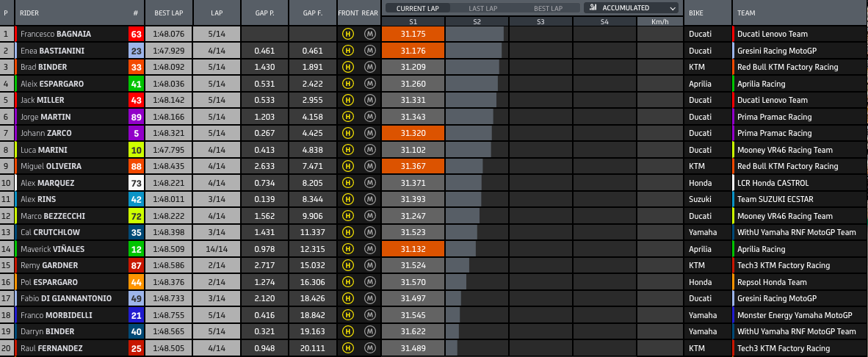Screen dimensions: 868x357
Task: Click Crutchlow's rear tyre M icon
Action: (370, 232)
